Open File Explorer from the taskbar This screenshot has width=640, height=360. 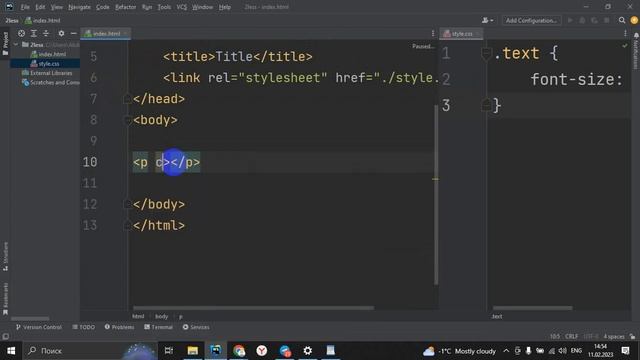tap(193, 351)
